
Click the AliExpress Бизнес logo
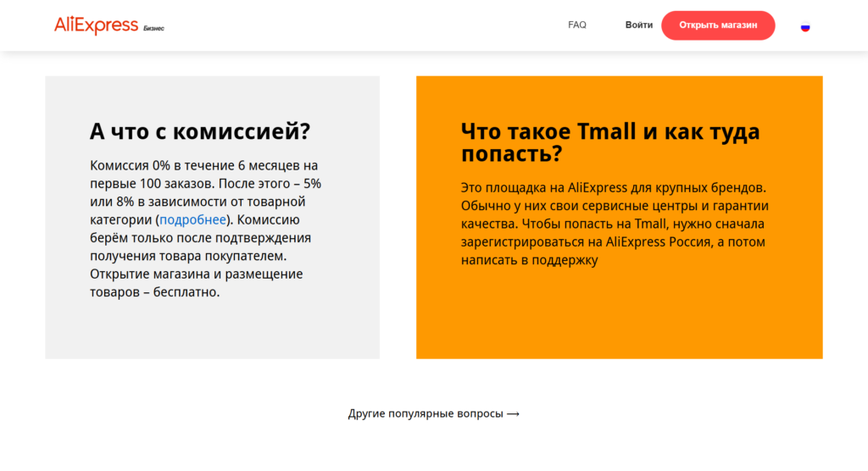point(109,25)
